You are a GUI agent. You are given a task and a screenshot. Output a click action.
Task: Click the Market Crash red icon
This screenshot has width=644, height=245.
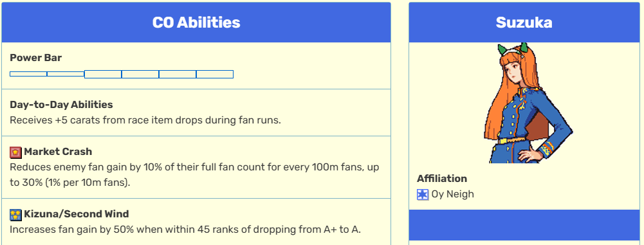(x=15, y=152)
